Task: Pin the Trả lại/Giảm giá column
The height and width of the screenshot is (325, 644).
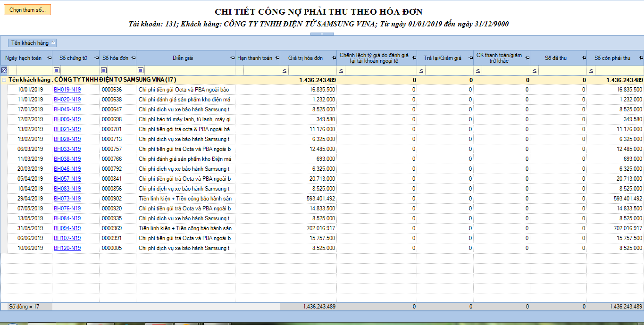Action: pyautogui.click(x=470, y=58)
